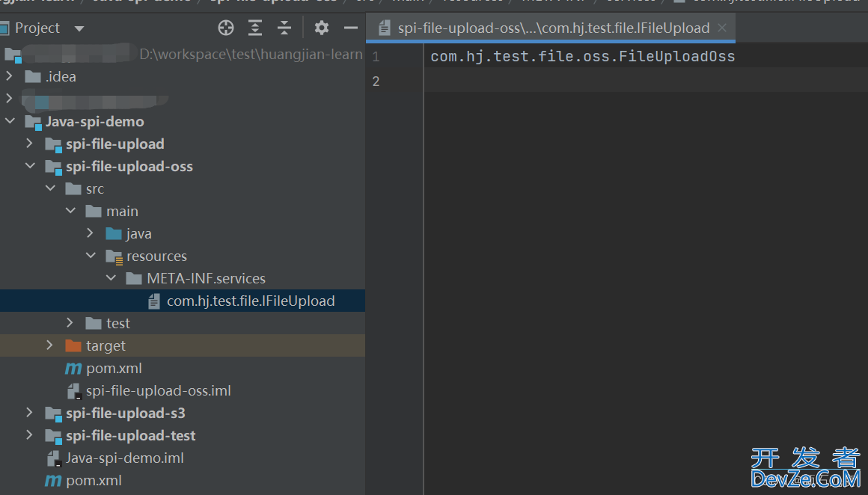Select the resources folder label
The width and height of the screenshot is (868, 495).
pyautogui.click(x=156, y=256)
